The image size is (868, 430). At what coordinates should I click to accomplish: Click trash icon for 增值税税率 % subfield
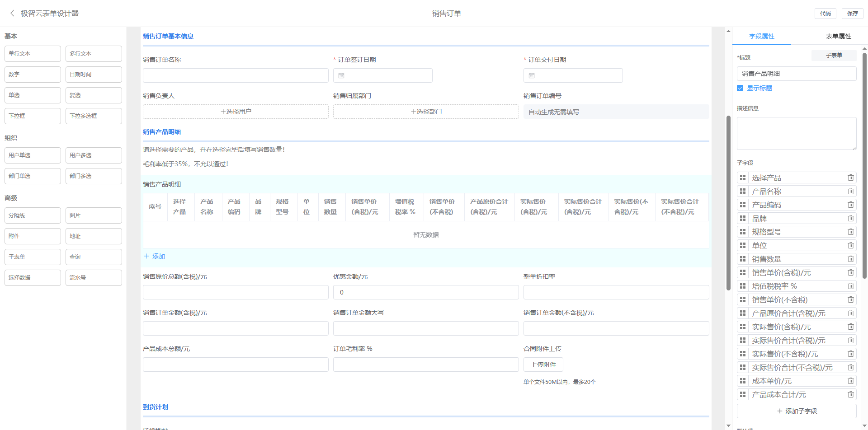pyautogui.click(x=850, y=286)
